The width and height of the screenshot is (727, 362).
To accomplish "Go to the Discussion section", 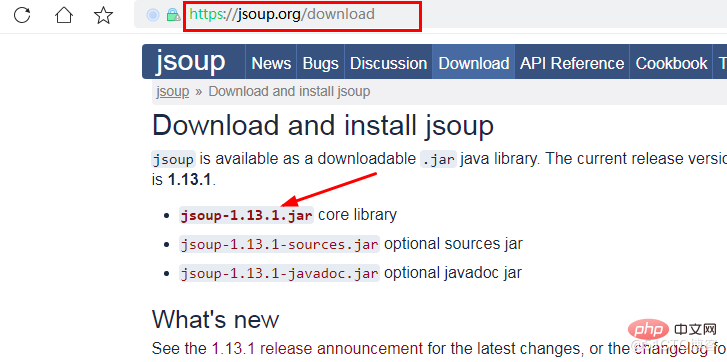I will 389,63.
